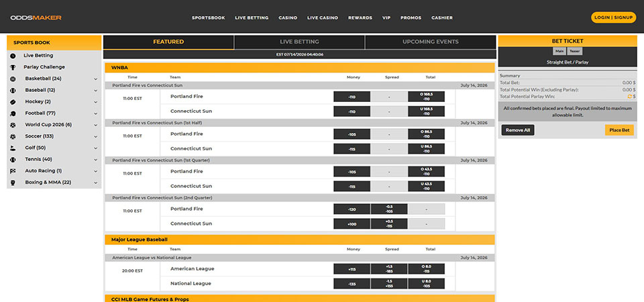Screen dimensions: 644x302
Task: Expand the Baseball (12) category chevron
Action: [x=96, y=91]
